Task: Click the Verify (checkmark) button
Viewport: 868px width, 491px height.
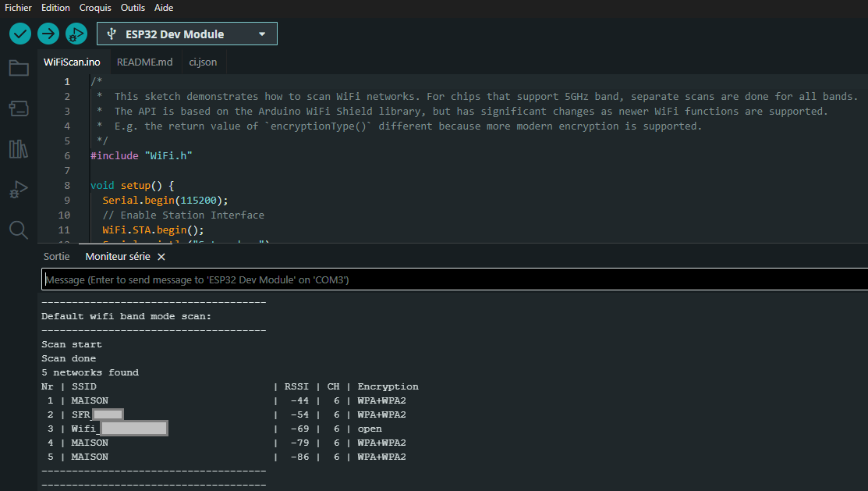Action: tap(20, 34)
